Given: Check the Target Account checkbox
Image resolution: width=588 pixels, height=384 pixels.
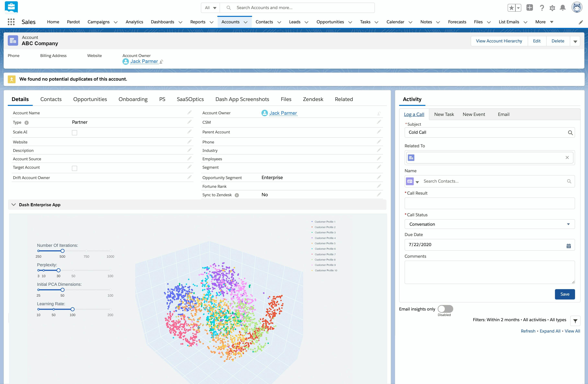Looking at the screenshot, I should pyautogui.click(x=74, y=168).
